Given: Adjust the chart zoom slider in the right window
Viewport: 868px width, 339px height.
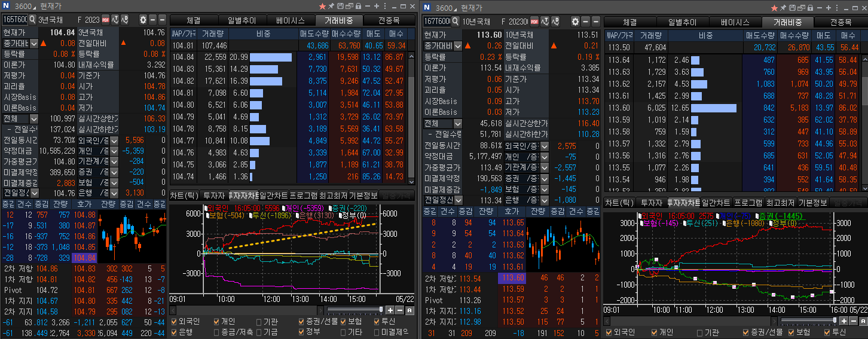Looking at the screenshot, I should click(x=835, y=321).
